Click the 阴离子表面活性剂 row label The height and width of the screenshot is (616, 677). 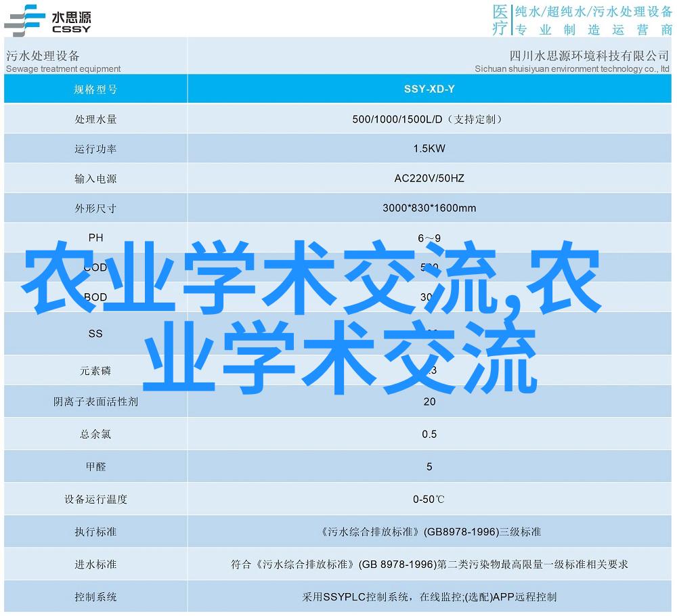(95, 401)
